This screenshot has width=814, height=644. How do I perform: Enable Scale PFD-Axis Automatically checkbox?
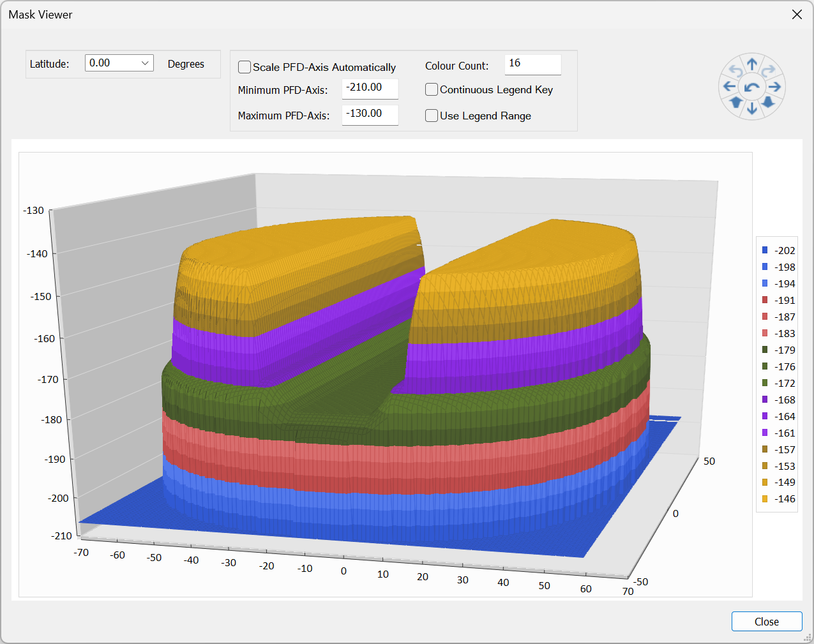pos(245,67)
